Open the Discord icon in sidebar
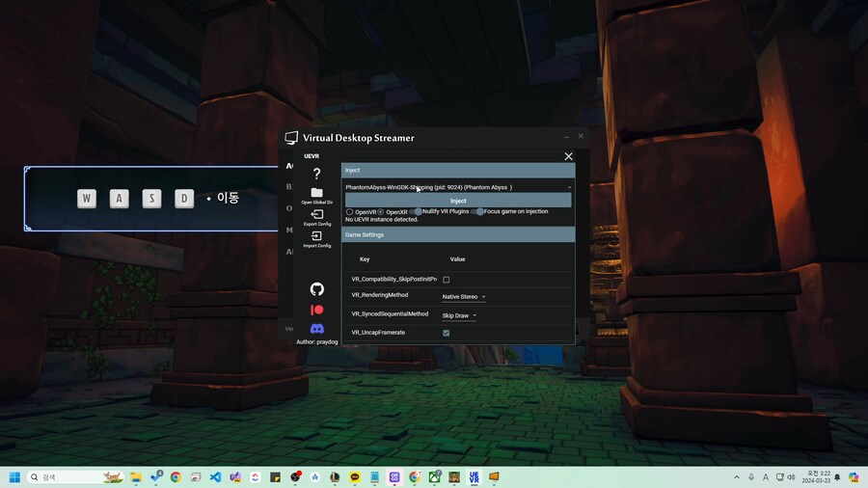 tap(316, 329)
